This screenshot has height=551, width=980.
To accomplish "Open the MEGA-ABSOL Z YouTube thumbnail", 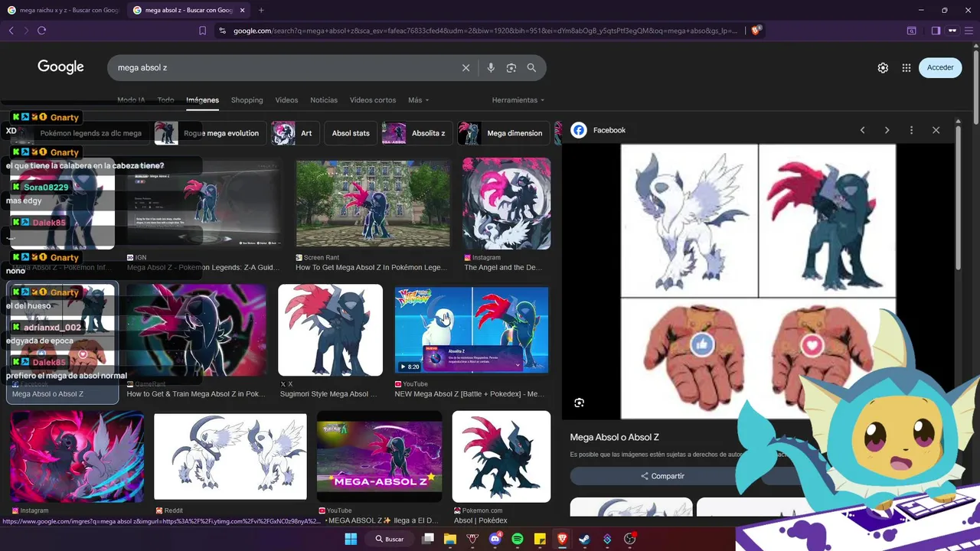I will [x=379, y=456].
